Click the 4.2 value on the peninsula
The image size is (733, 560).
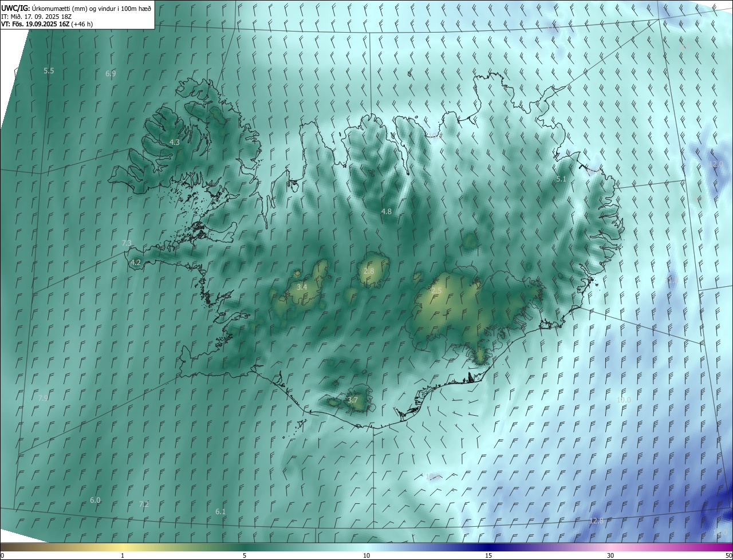[136, 263]
